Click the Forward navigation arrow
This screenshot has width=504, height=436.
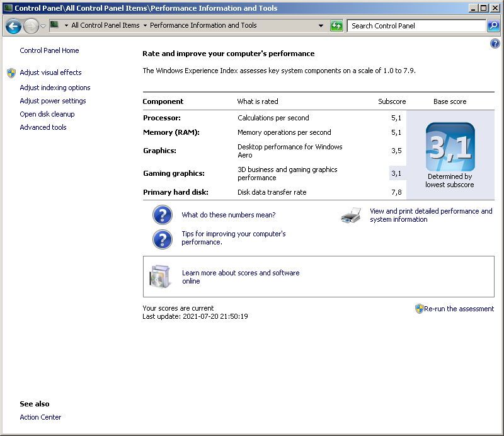pyautogui.click(x=31, y=26)
